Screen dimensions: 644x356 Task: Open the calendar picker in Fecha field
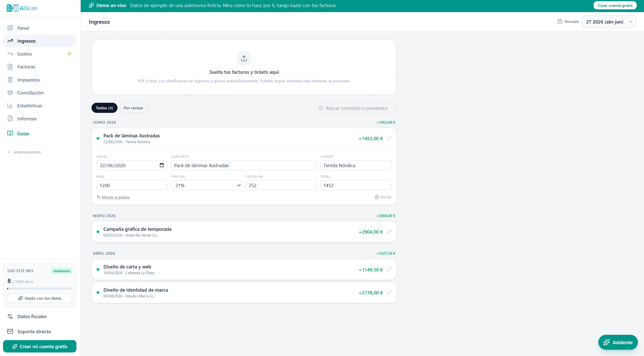coord(162,165)
